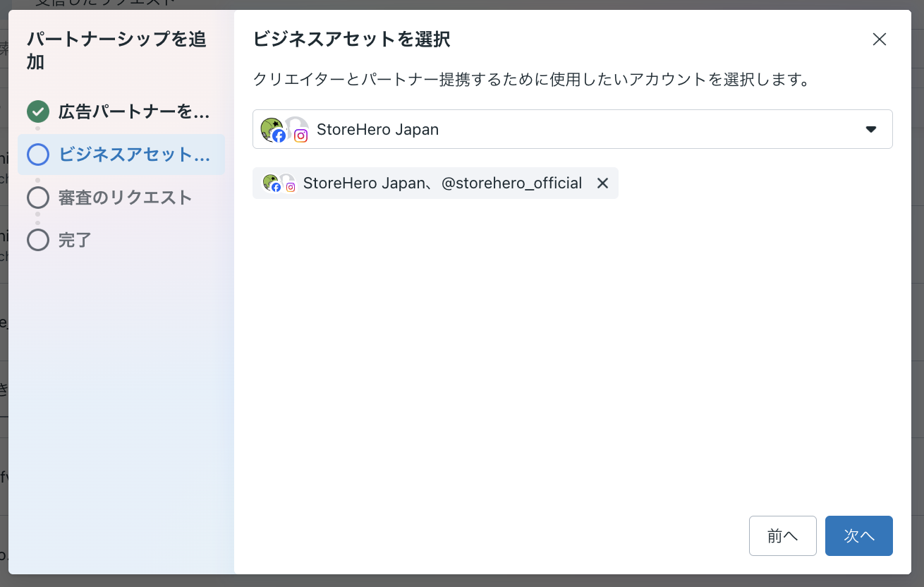Click the Instagram badge in the account dropdown
This screenshot has height=587, width=924.
coord(301,136)
